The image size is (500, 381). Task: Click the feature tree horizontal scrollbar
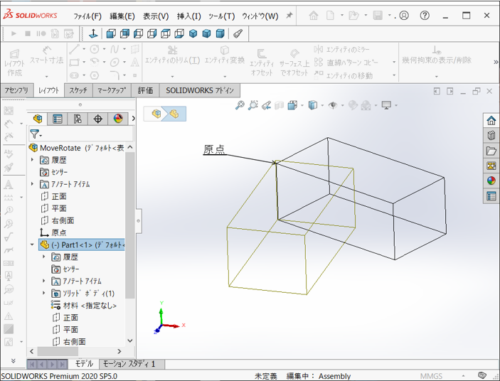tap(75, 351)
